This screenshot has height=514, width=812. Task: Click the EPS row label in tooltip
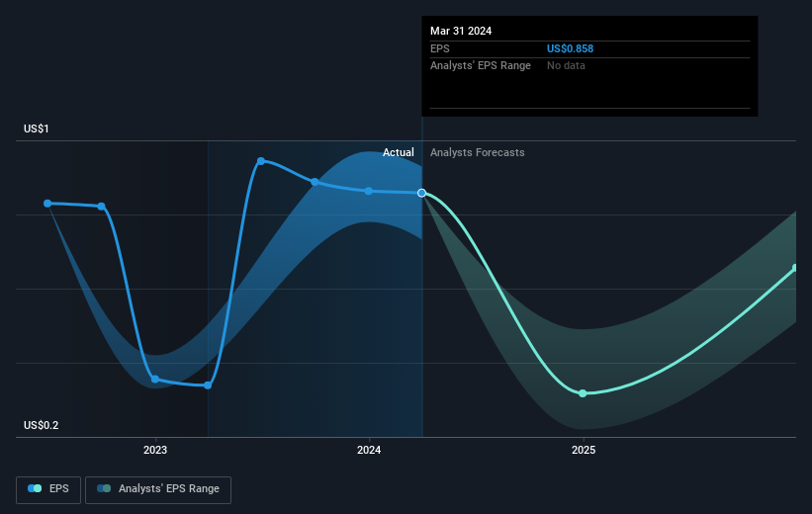click(x=440, y=48)
